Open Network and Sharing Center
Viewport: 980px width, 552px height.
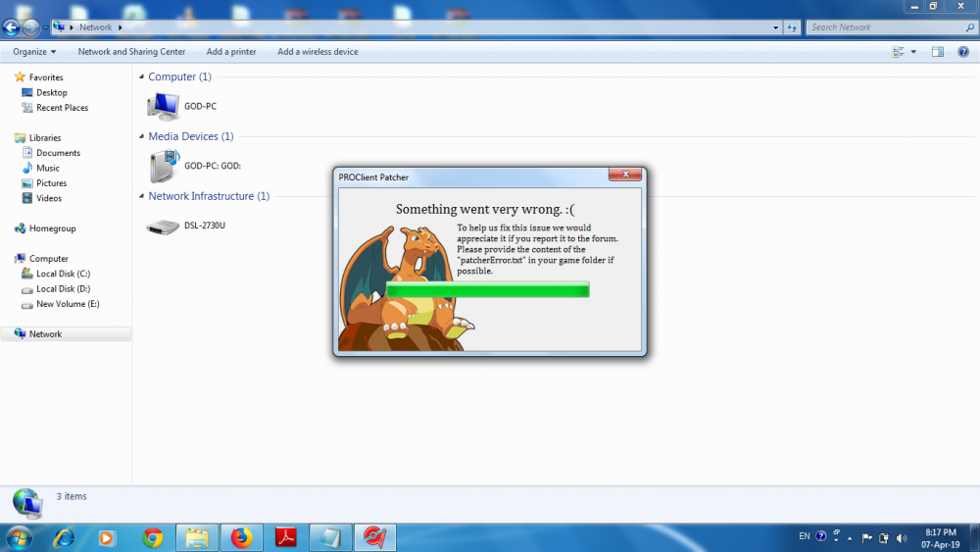(x=131, y=52)
